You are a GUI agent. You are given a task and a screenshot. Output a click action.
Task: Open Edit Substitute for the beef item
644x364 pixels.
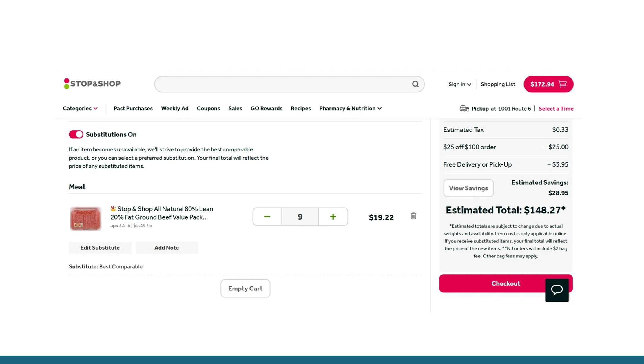coord(100,248)
